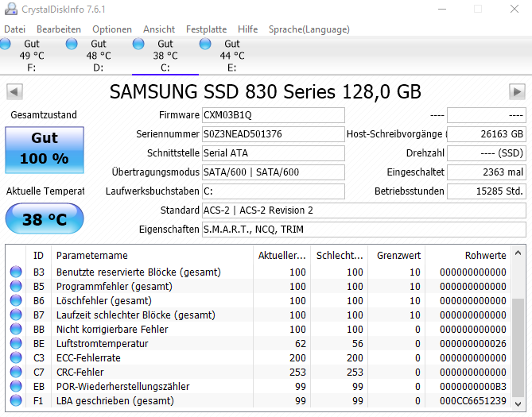532x417 pixels.
Task: Click the blue status orb for drive F:
Action: tap(5, 44)
